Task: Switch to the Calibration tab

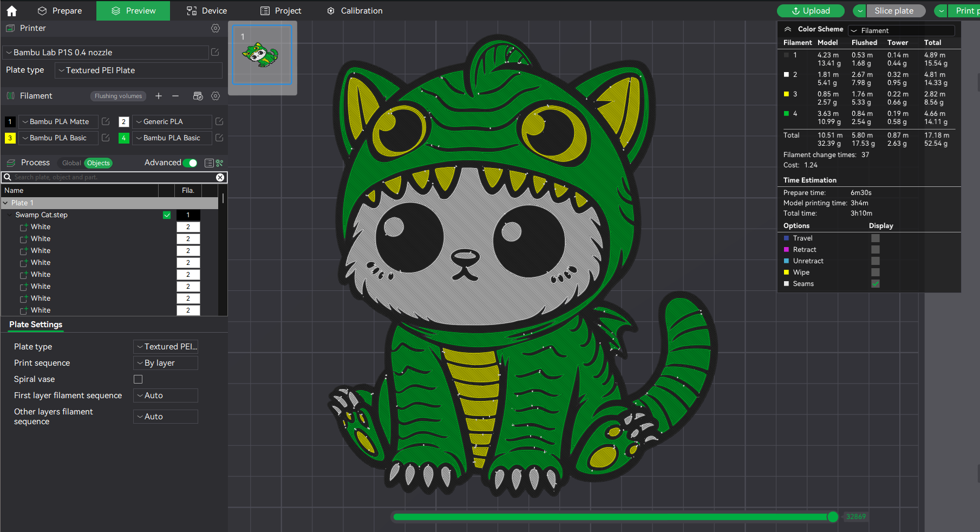Action: [x=355, y=11]
